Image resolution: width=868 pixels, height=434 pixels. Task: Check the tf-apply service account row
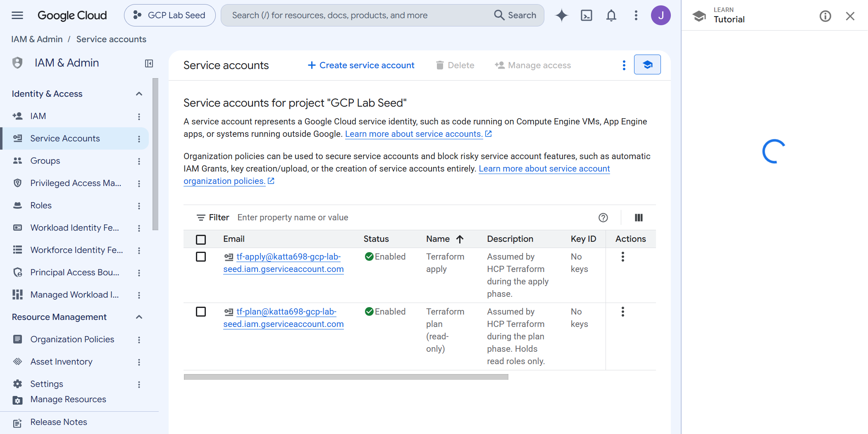coord(201,257)
